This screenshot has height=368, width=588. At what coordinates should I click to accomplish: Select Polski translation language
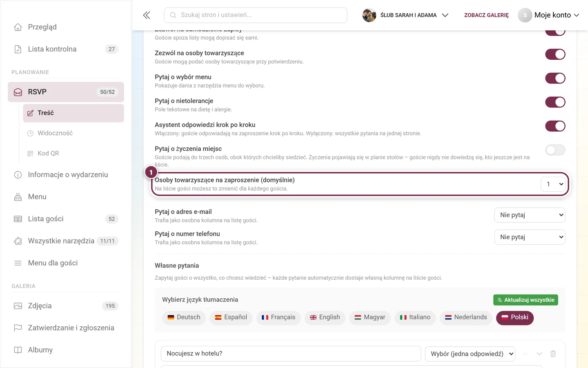(515, 317)
